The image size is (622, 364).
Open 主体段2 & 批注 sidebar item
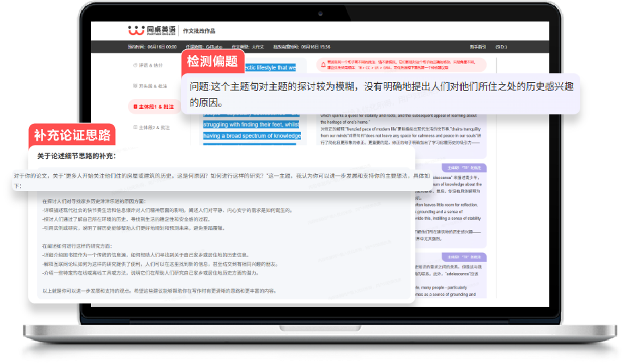(x=154, y=126)
